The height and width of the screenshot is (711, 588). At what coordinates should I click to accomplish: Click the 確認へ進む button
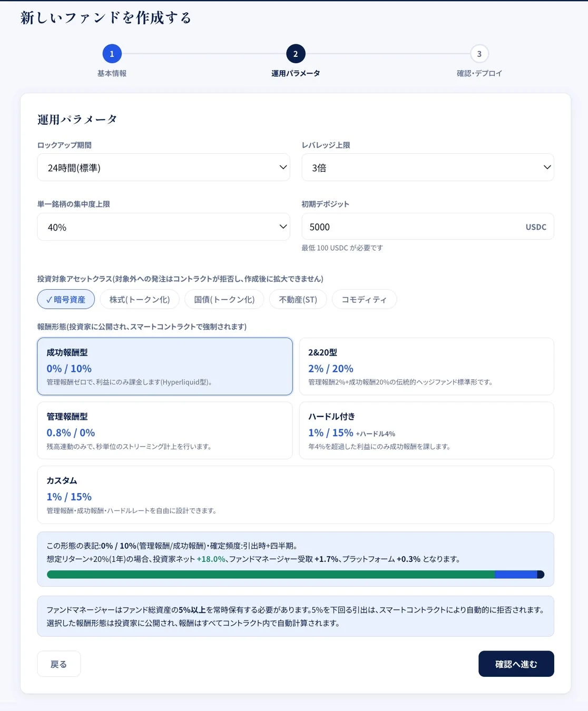pyautogui.click(x=516, y=664)
